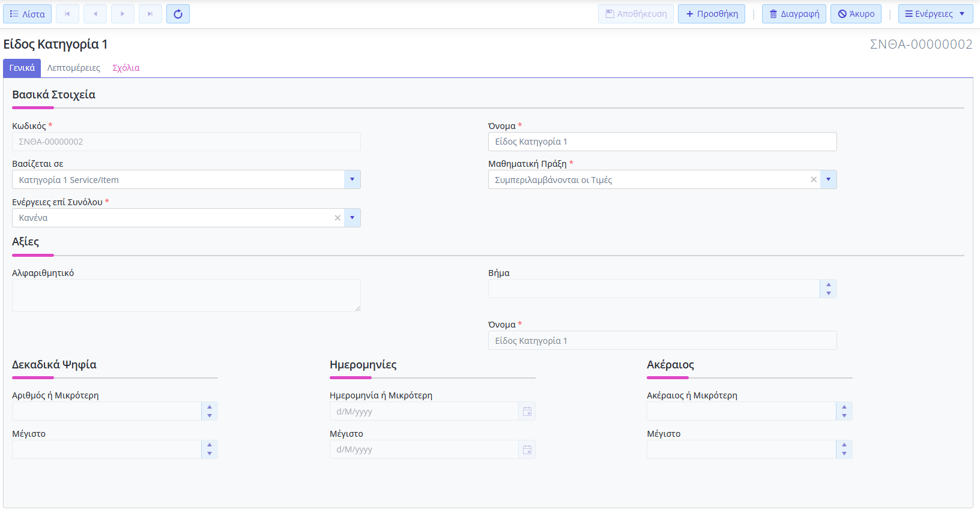Switch to the Λεπτομέρειες tab
Image resolution: width=980 pixels, height=513 pixels.
74,68
